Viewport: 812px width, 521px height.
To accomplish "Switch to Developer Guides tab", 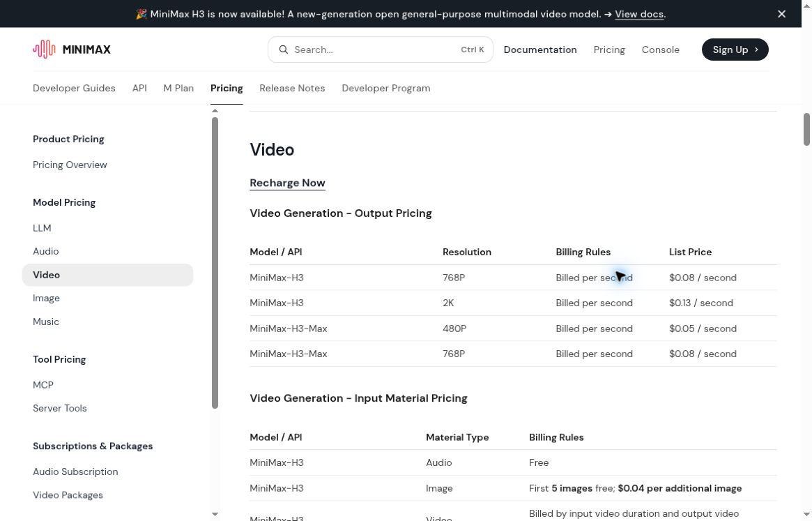I will tap(74, 88).
